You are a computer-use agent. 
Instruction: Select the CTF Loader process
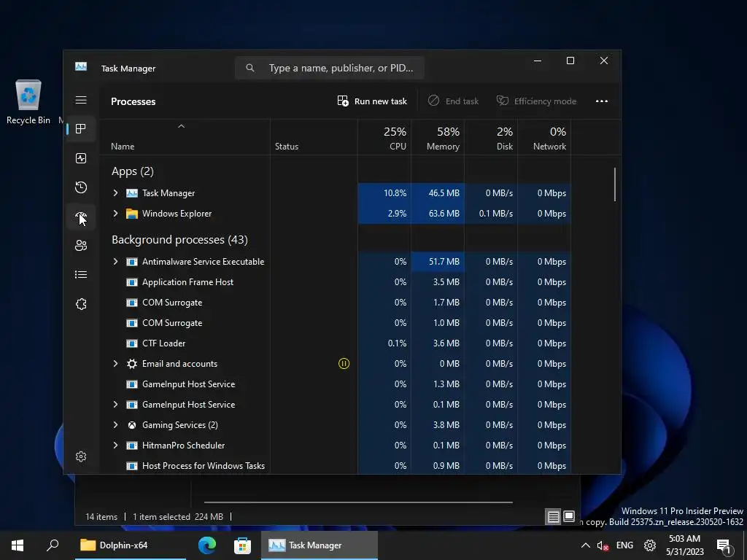tap(334, 343)
